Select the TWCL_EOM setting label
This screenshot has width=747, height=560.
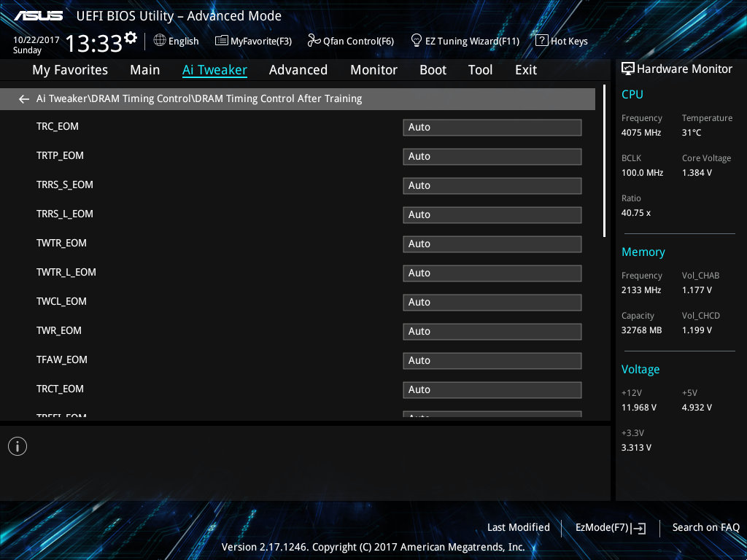click(61, 301)
